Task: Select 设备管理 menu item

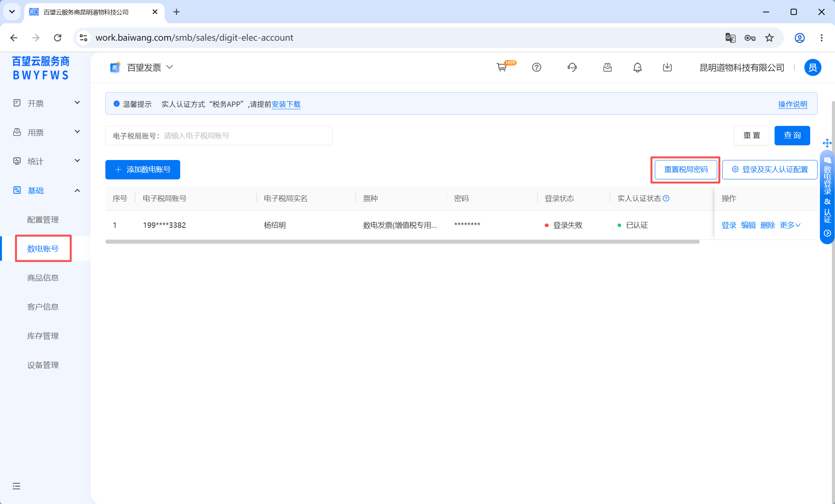Action: pyautogui.click(x=43, y=365)
